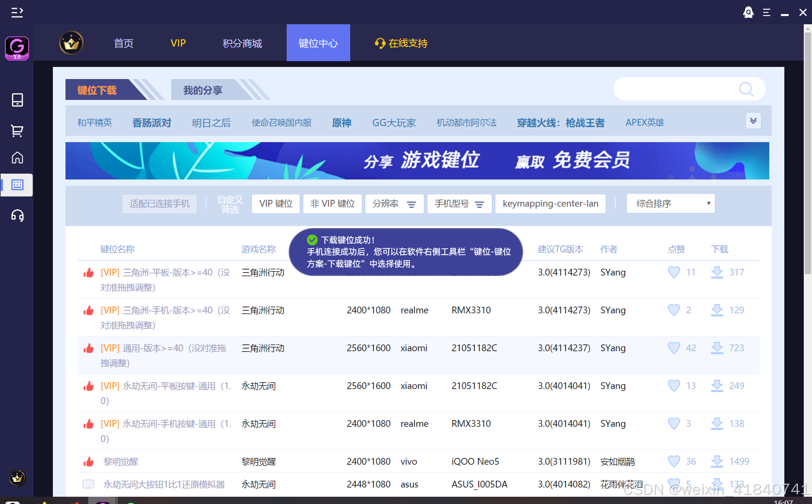This screenshot has height=504, width=812.
Task: Toggle the 非 VIP 键位 filter
Action: pyautogui.click(x=333, y=204)
